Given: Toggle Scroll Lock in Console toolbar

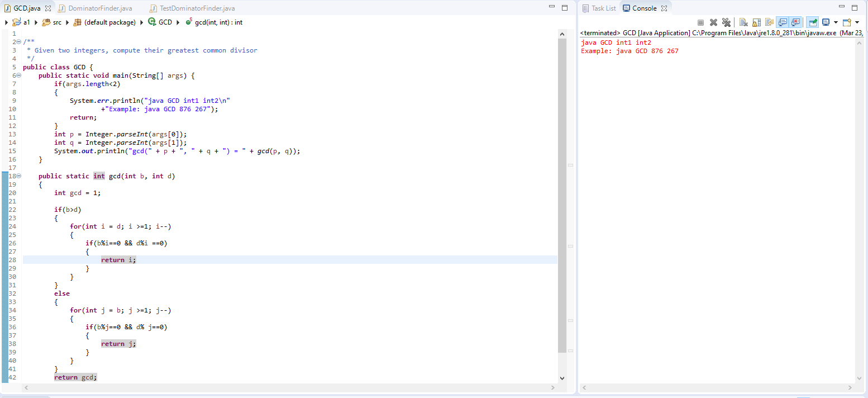Looking at the screenshot, I should [x=757, y=22].
